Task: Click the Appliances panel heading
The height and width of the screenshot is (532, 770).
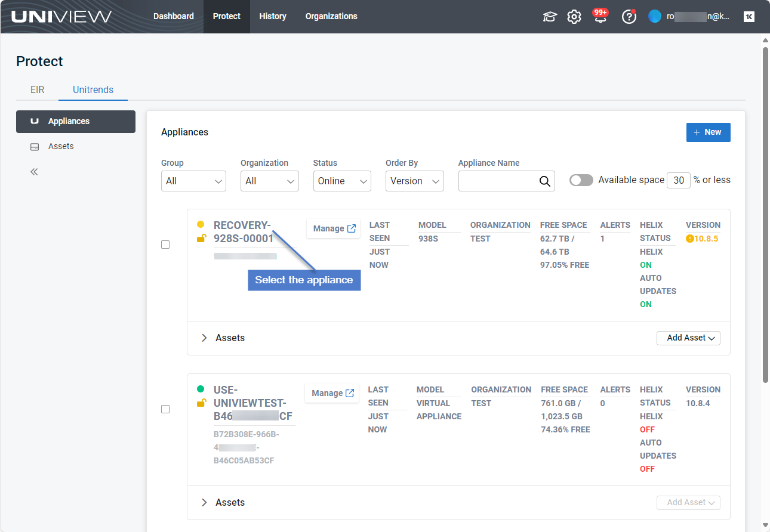Action: [185, 132]
